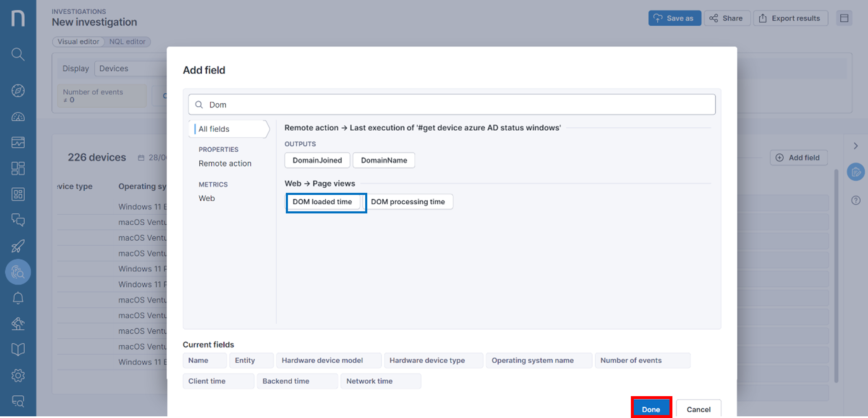Switch to the Visual editor tab
This screenshot has height=418, width=868.
tap(78, 42)
